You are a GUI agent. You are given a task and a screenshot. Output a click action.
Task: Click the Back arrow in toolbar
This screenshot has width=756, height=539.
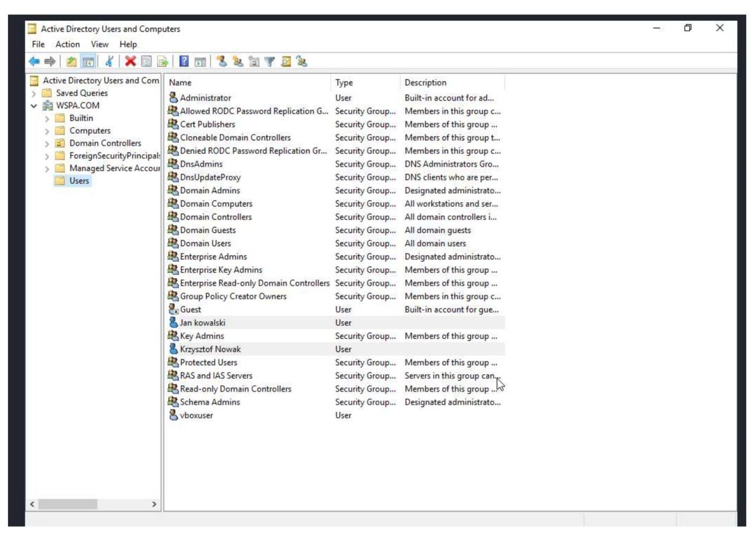(34, 62)
